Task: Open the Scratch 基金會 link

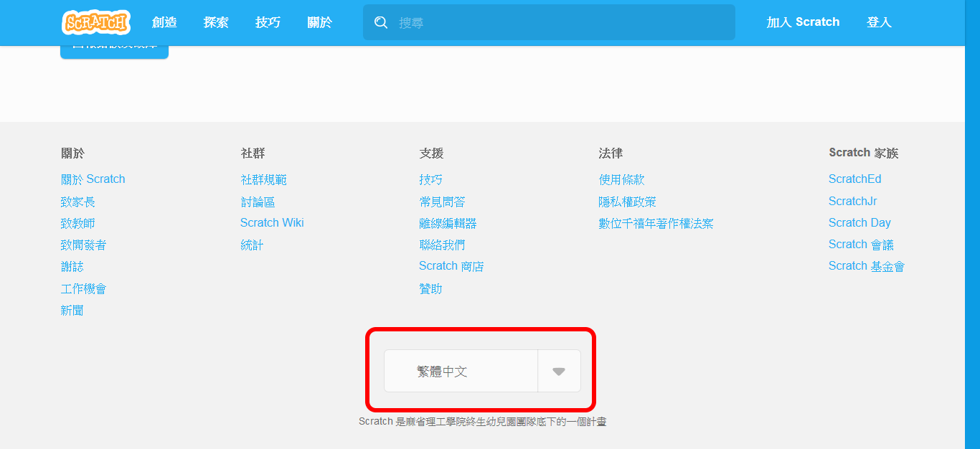Action: coord(867,266)
